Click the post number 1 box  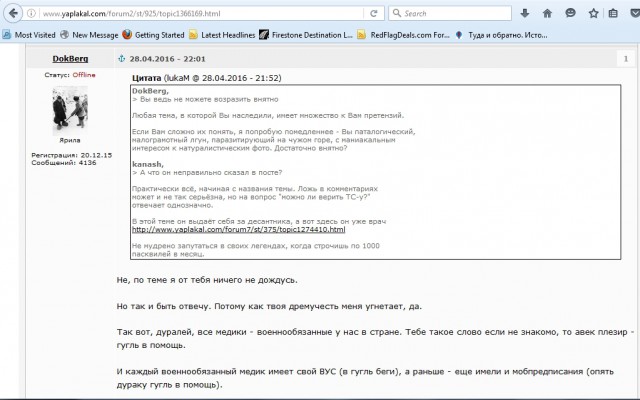point(626,59)
